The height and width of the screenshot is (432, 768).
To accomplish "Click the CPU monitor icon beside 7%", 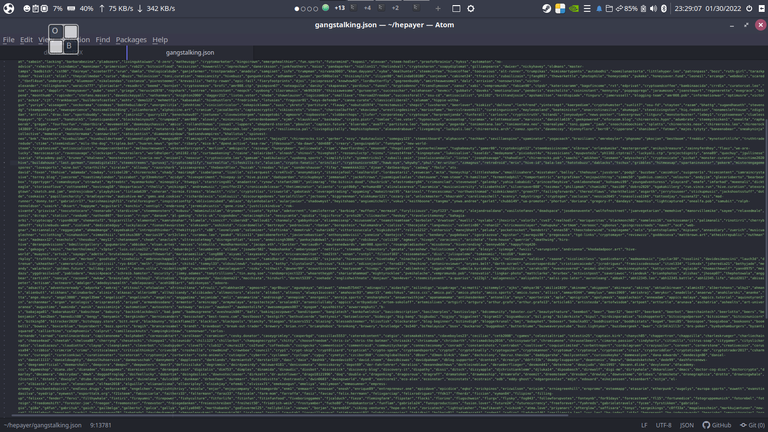I will [x=44, y=8].
